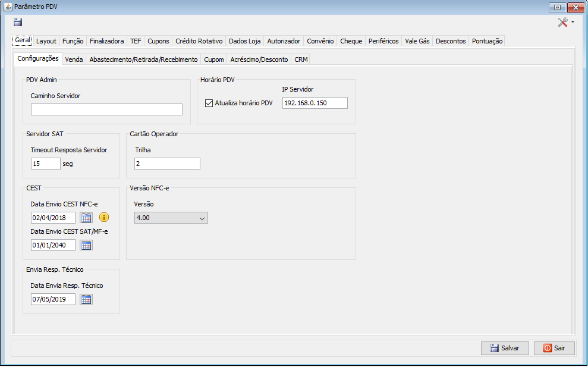Expand the tools menu dropdown arrow
The width and height of the screenshot is (588, 367).
point(573,22)
